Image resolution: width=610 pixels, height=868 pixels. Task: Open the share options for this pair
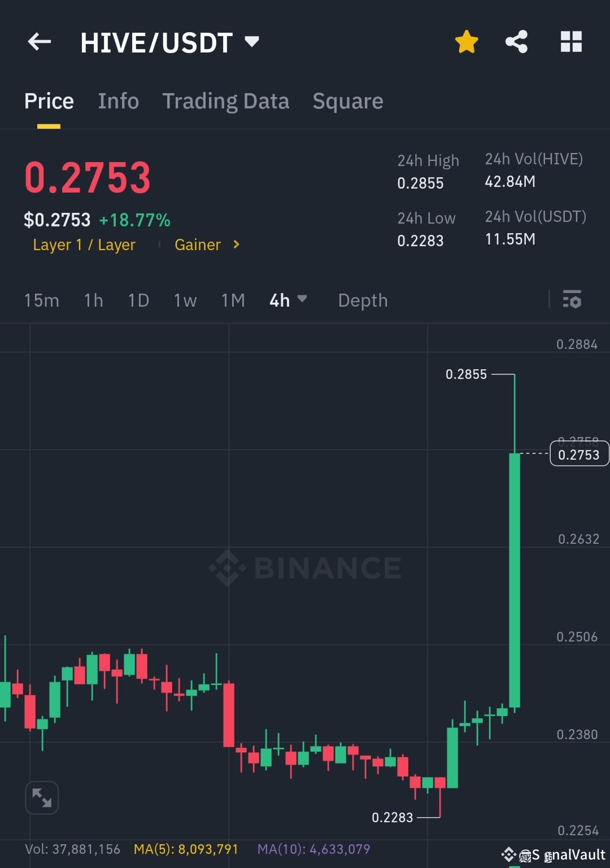(x=516, y=41)
